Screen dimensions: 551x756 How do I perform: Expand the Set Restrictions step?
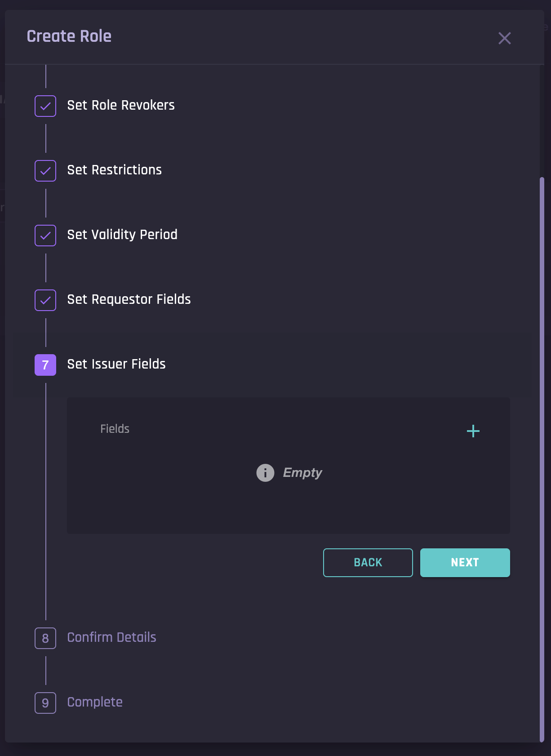114,170
